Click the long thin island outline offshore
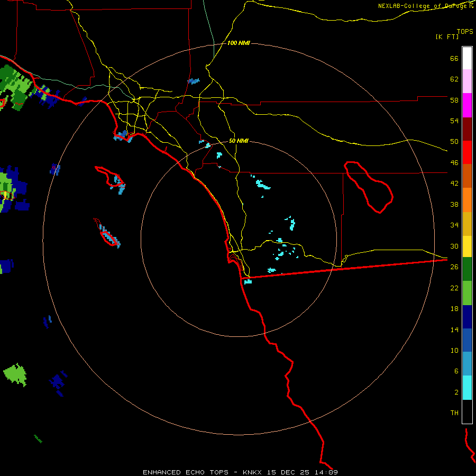Screen dimensions: 476x476 [107, 233]
